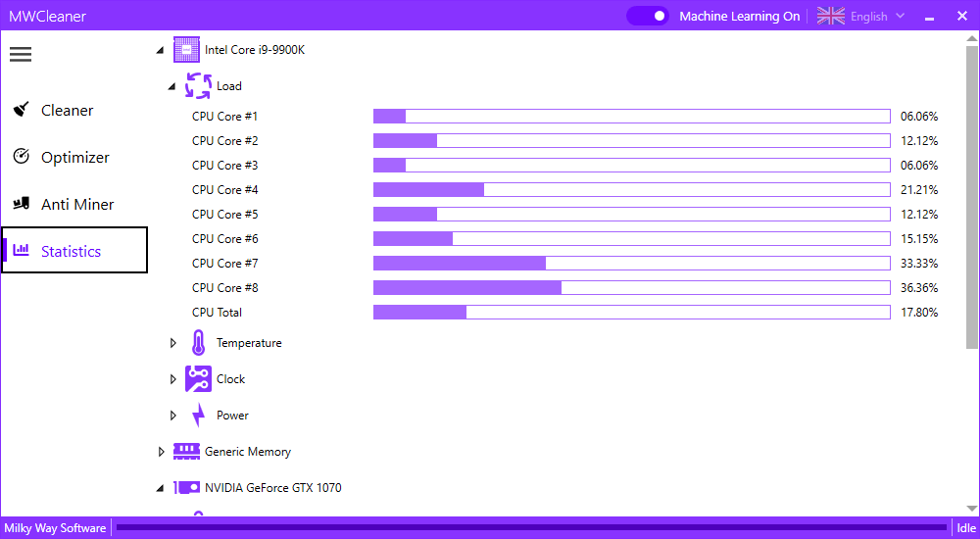
Task: Click the NVIDIA GeForce GPU card icon
Action: point(186,487)
